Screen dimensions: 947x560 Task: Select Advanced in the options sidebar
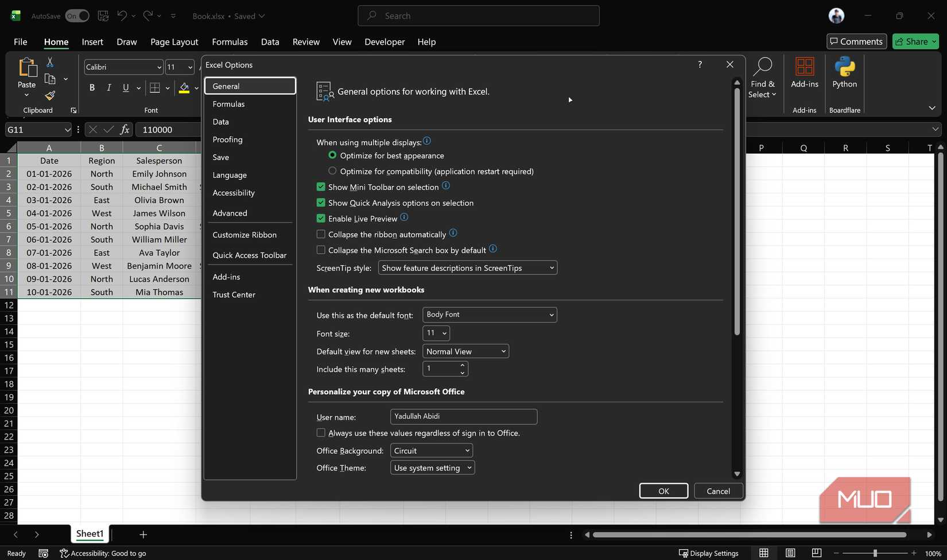click(230, 213)
